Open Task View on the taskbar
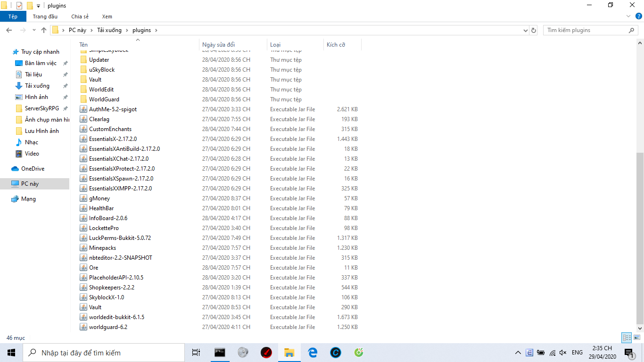The image size is (644, 362). click(196, 353)
